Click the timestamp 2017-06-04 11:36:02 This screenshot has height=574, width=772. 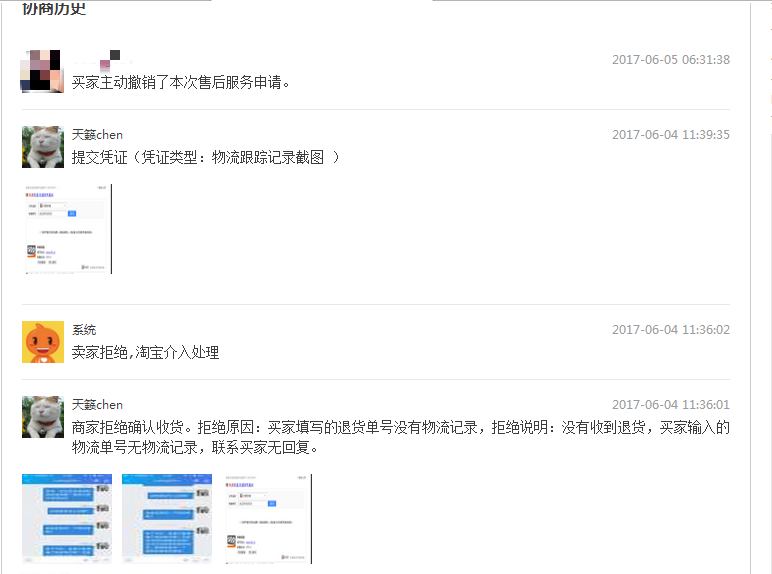pyautogui.click(x=671, y=329)
